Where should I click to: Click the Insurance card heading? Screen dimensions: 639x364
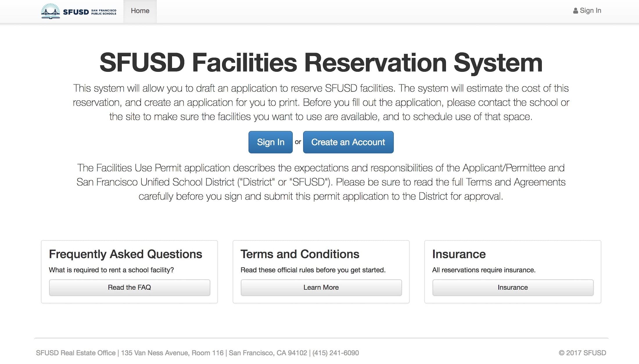(459, 254)
